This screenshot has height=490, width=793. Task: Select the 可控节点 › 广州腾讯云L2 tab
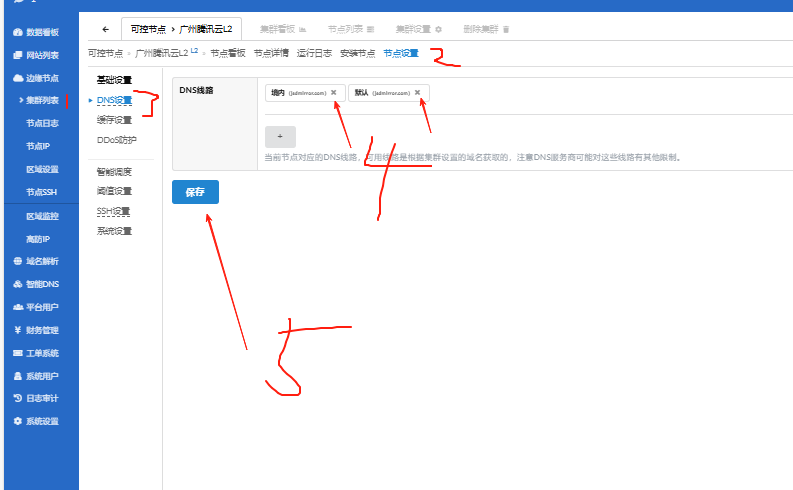pyautogui.click(x=182, y=29)
